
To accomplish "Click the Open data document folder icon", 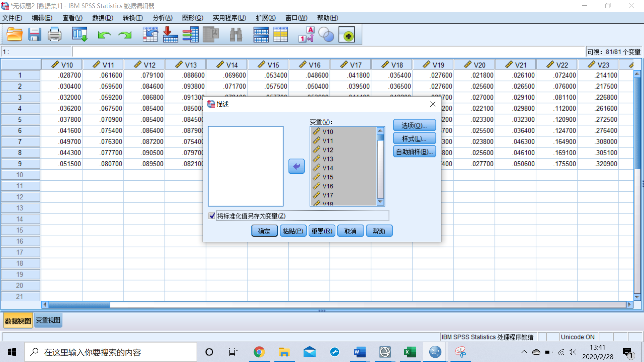I will click(14, 35).
